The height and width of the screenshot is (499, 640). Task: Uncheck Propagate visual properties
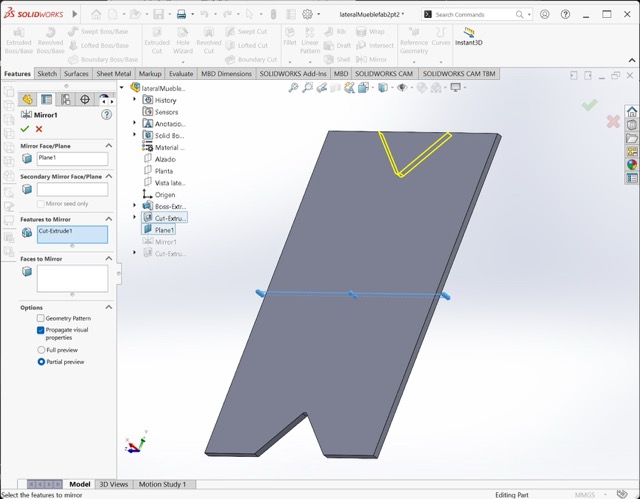40,330
